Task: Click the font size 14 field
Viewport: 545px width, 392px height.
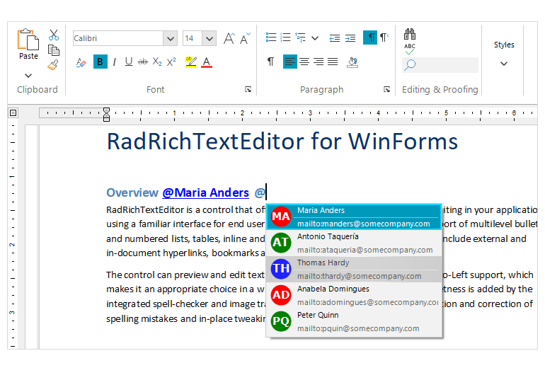Action: point(193,38)
